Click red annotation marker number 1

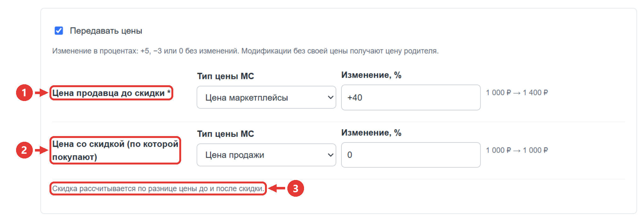24,93
